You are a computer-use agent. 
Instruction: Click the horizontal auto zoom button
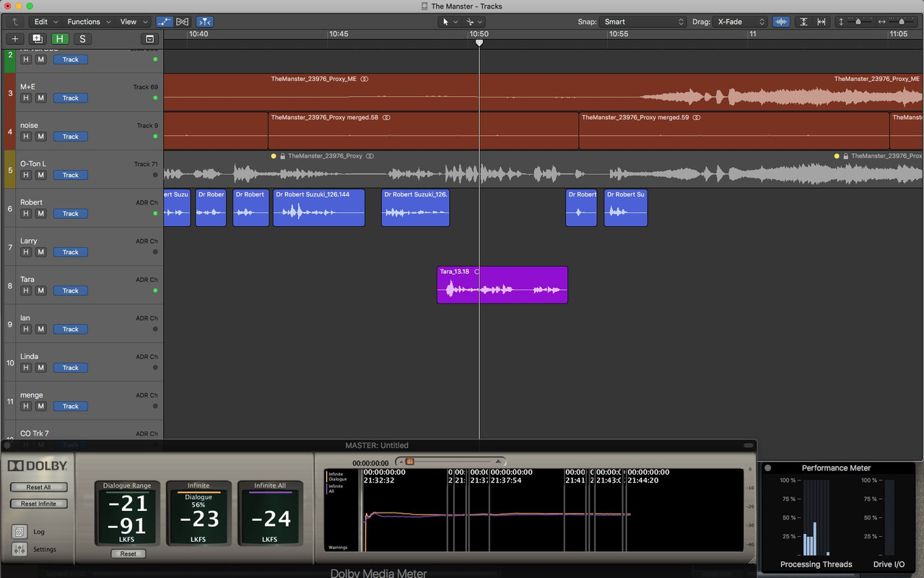[x=821, y=22]
